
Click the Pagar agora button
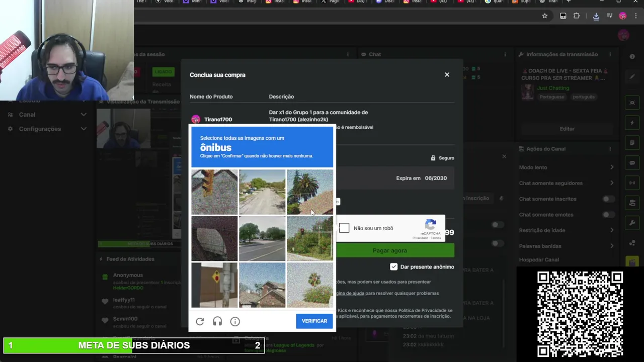[395, 250]
